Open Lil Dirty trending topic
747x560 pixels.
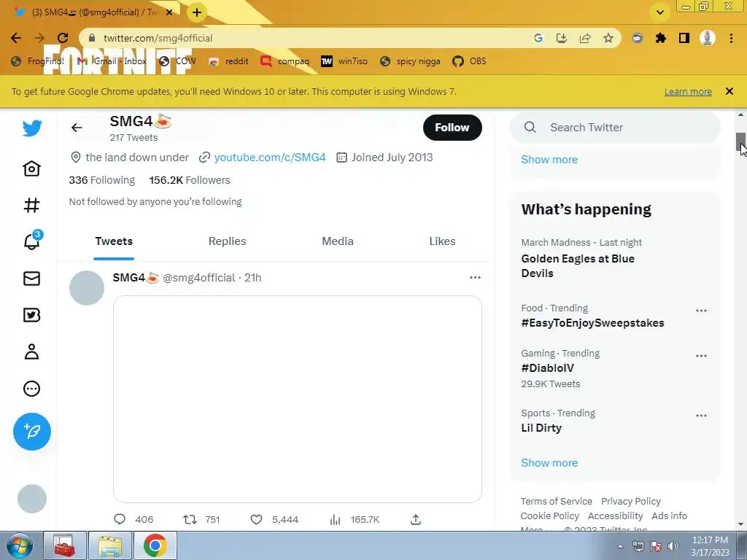pyautogui.click(x=541, y=427)
